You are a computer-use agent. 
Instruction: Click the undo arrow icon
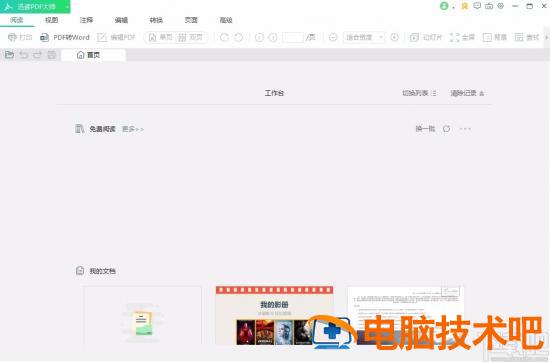(x=24, y=55)
